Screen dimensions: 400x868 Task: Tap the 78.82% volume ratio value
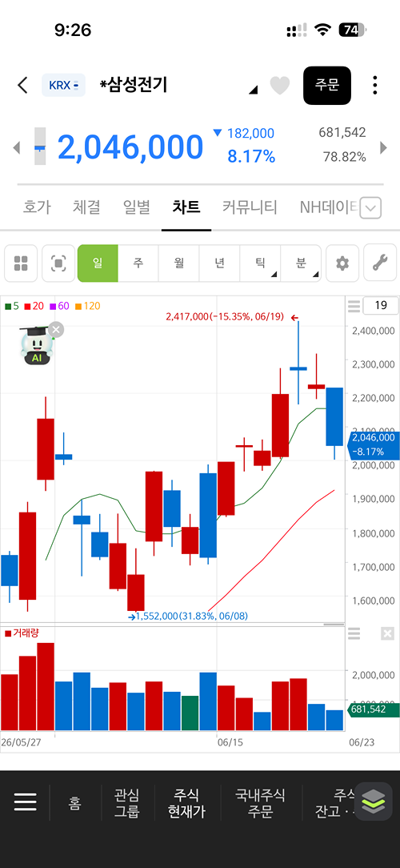coord(345,157)
